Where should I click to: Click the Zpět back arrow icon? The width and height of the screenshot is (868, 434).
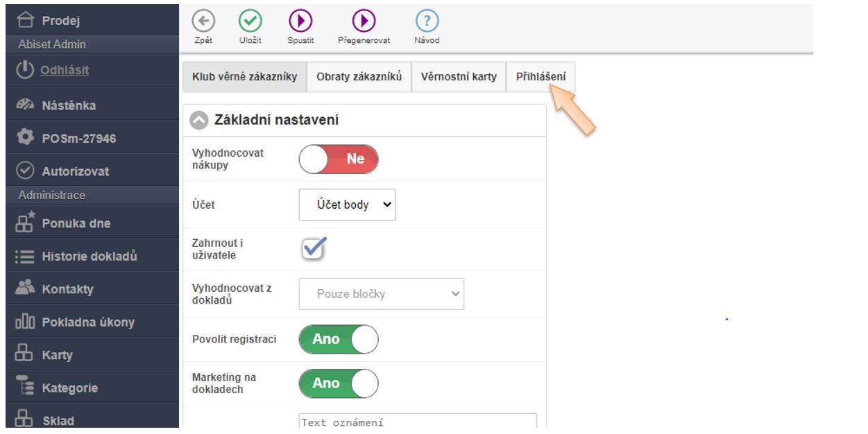(203, 21)
